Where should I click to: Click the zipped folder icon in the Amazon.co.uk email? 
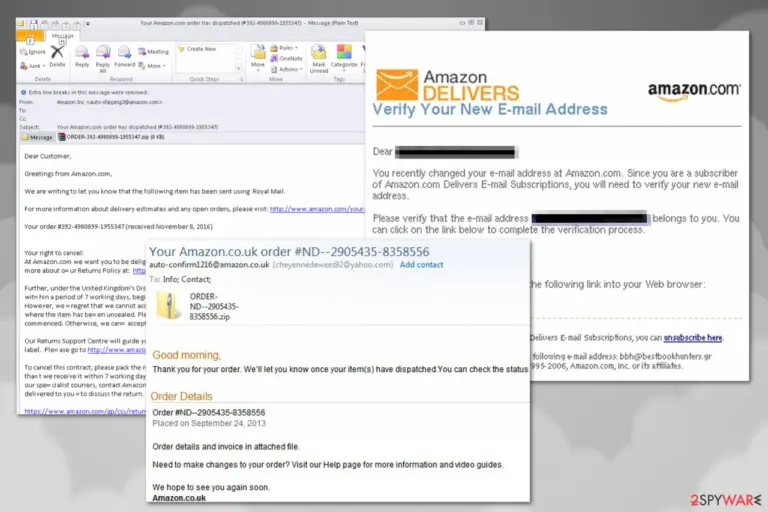[x=168, y=305]
